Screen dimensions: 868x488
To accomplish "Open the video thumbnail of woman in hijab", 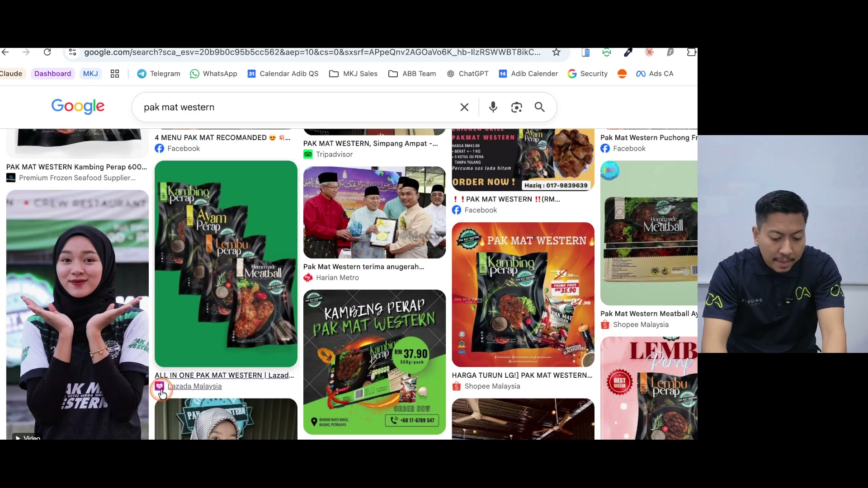I will tap(77, 314).
